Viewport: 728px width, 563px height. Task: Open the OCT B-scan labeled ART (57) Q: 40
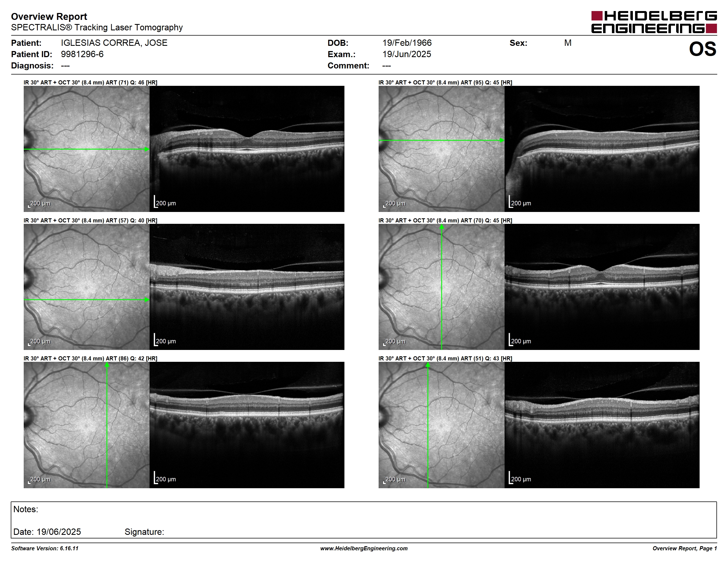tap(247, 287)
